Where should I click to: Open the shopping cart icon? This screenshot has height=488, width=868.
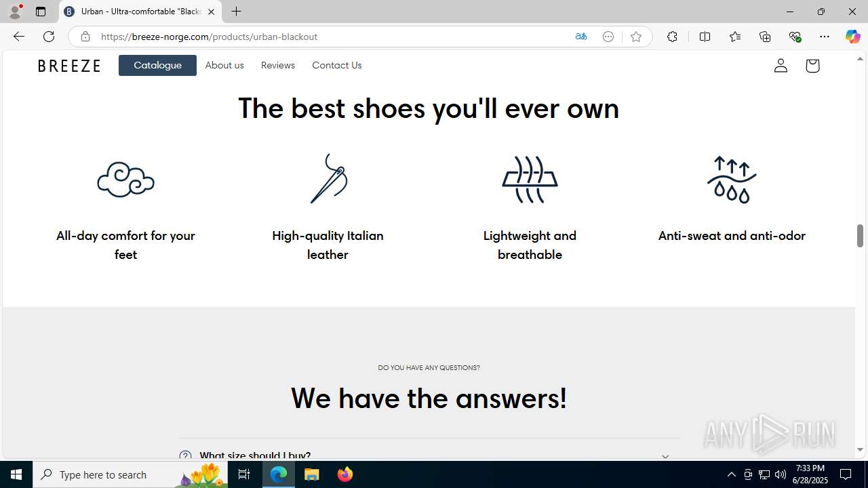click(812, 65)
